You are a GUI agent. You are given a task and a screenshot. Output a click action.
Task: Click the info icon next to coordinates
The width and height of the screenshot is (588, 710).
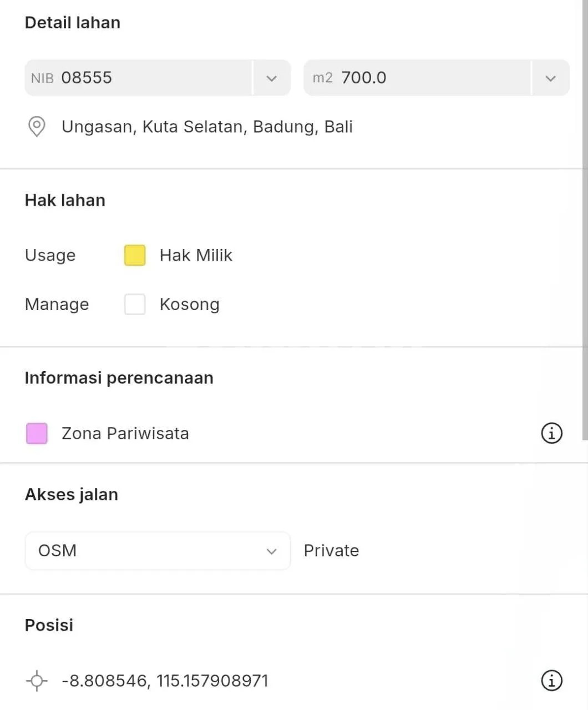pyautogui.click(x=551, y=681)
